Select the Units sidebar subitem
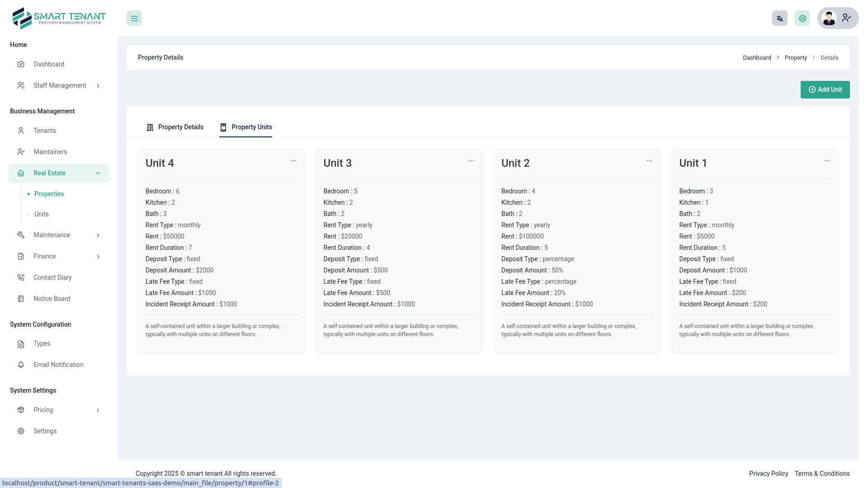This screenshot has width=868, height=488. [42, 214]
